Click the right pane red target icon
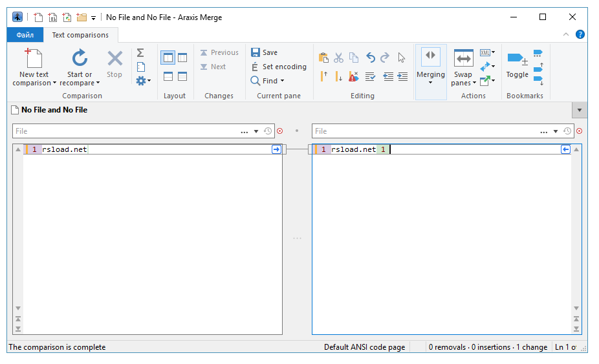599x364 pixels. (580, 131)
